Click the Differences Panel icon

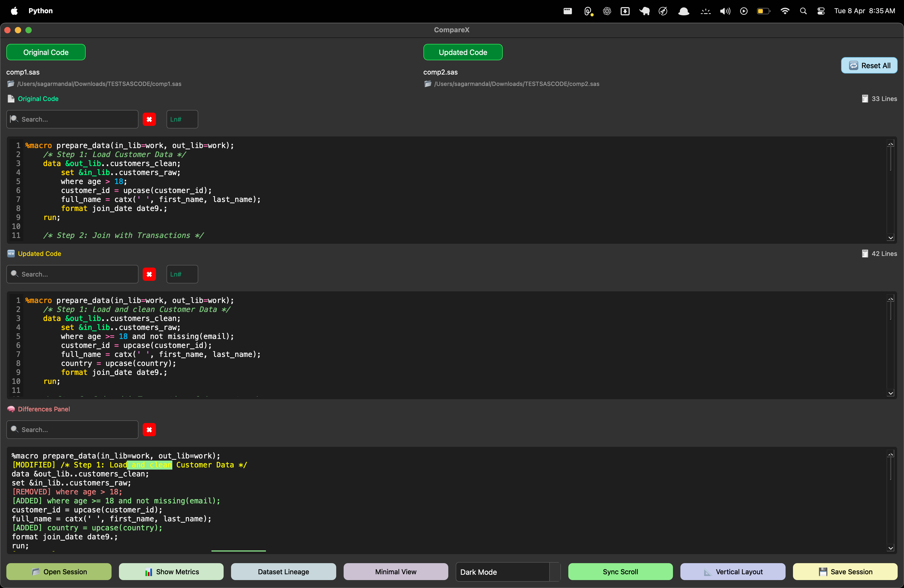coord(11,409)
